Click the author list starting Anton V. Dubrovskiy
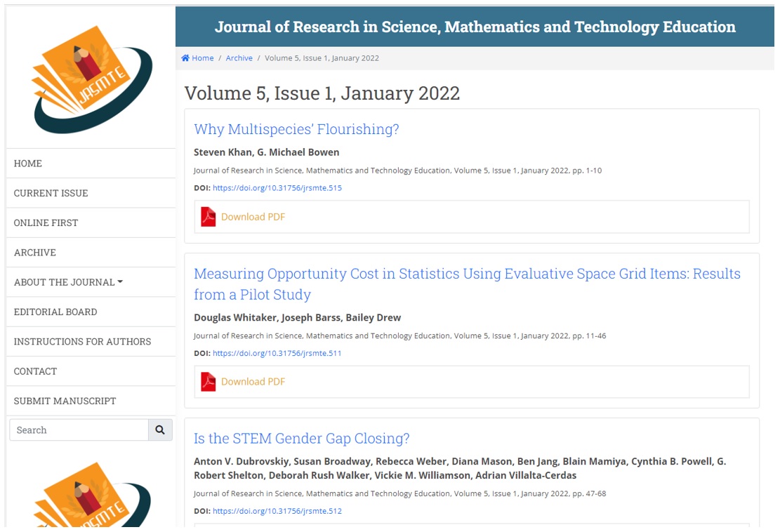Viewport: 780px width, 532px height. [x=460, y=468]
